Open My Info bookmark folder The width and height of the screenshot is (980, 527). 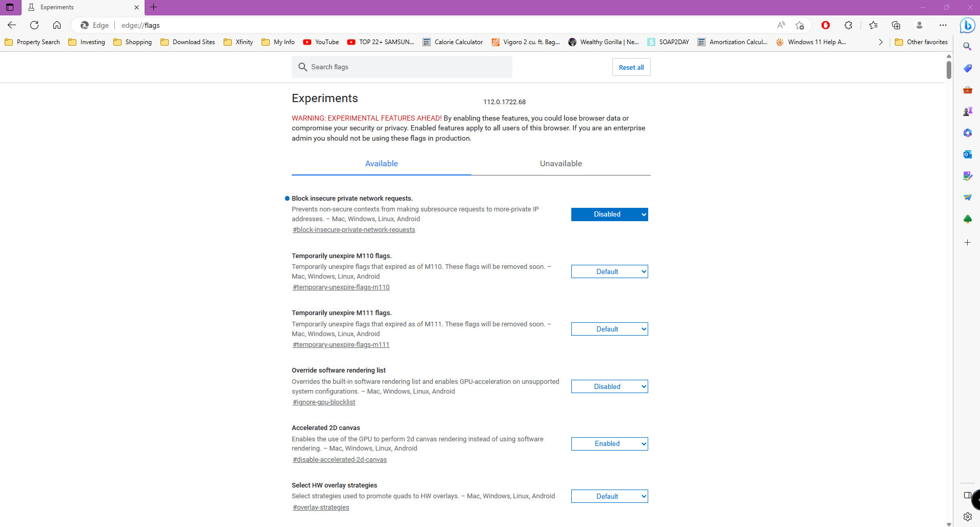click(278, 42)
